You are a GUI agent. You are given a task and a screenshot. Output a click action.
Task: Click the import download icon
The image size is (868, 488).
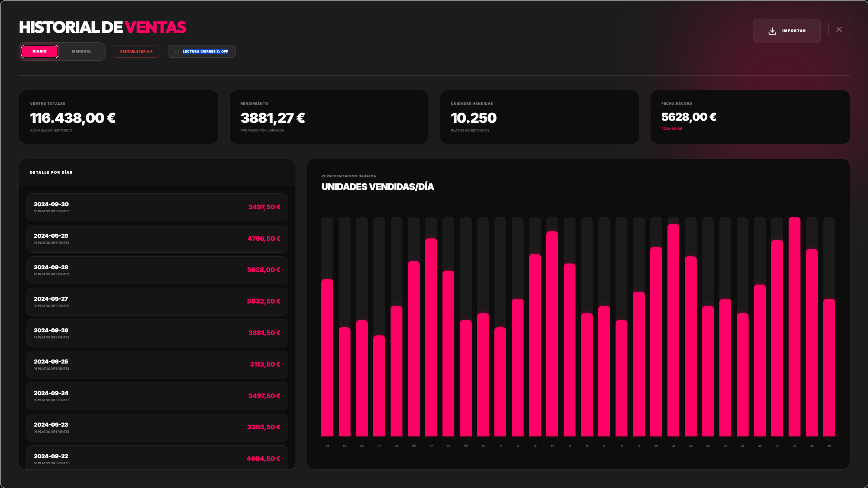pyautogui.click(x=772, y=31)
